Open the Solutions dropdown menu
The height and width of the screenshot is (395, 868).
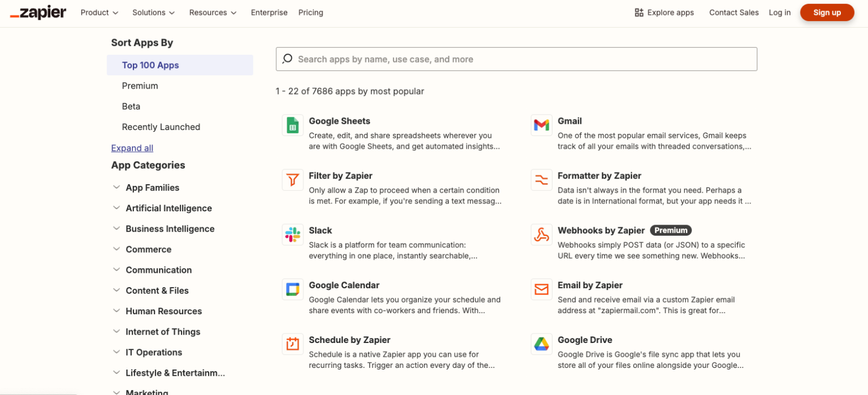154,13
